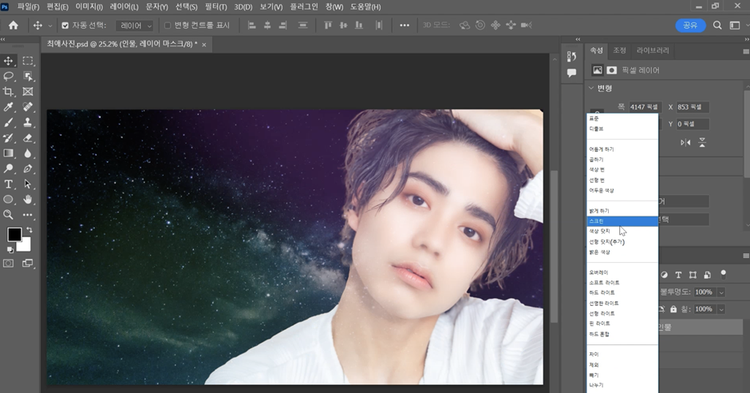Select the Pen tool
This screenshot has width=750, height=393.
[28, 168]
